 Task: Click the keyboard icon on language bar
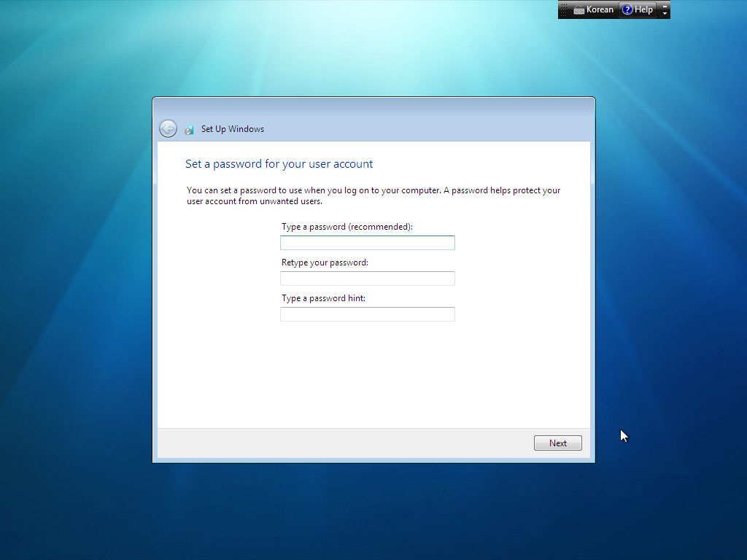578,10
